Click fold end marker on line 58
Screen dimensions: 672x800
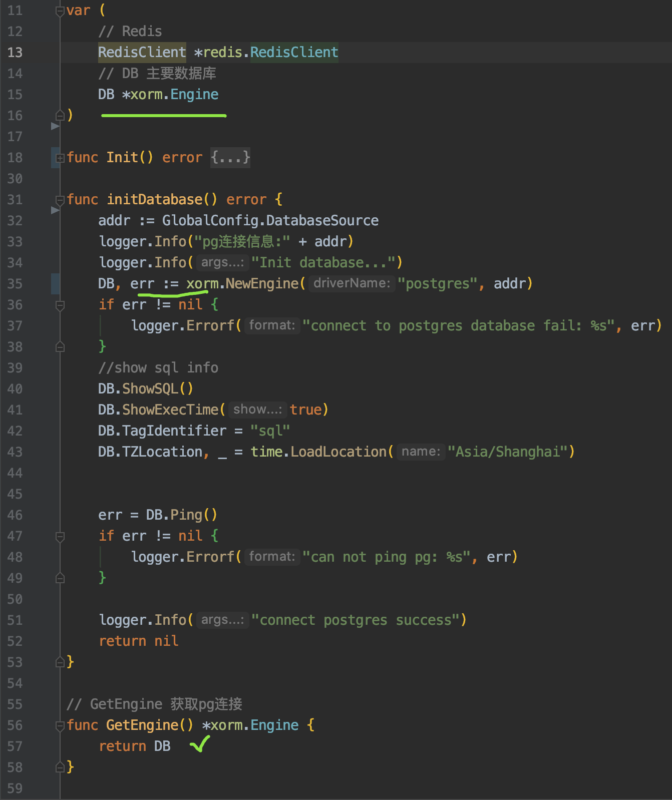click(60, 767)
